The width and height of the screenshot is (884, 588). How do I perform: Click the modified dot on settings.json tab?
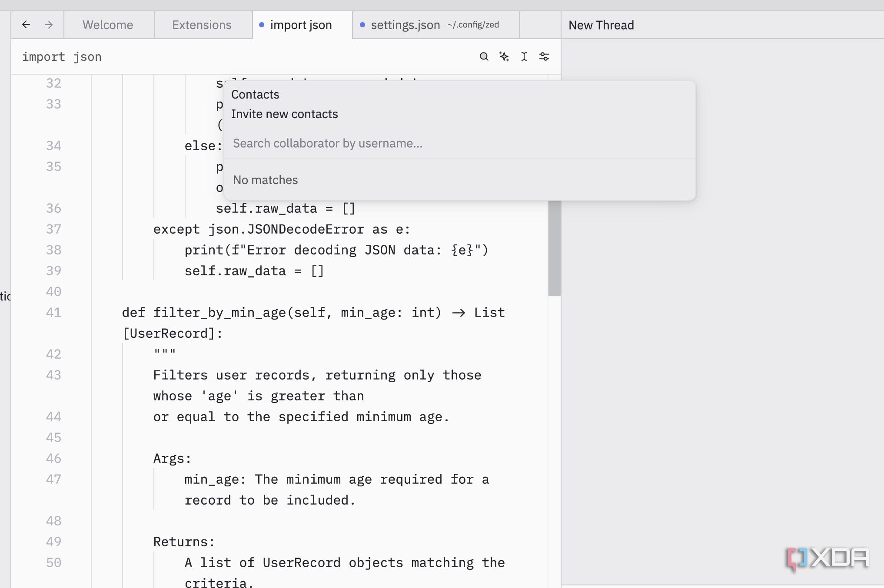362,25
